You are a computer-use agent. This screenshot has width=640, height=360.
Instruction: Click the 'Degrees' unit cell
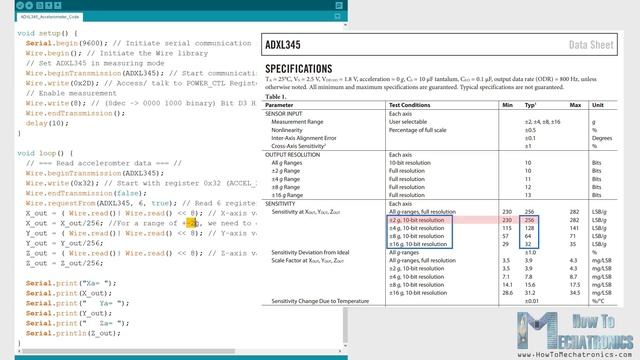coord(602,138)
